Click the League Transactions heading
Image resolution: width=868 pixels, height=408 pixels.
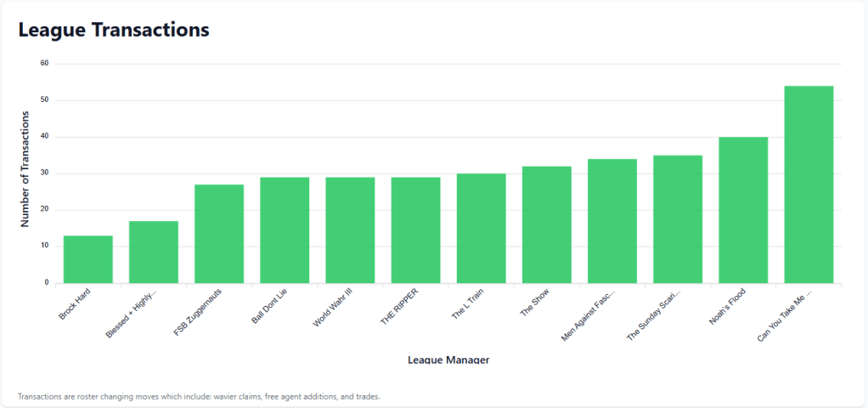(x=114, y=30)
